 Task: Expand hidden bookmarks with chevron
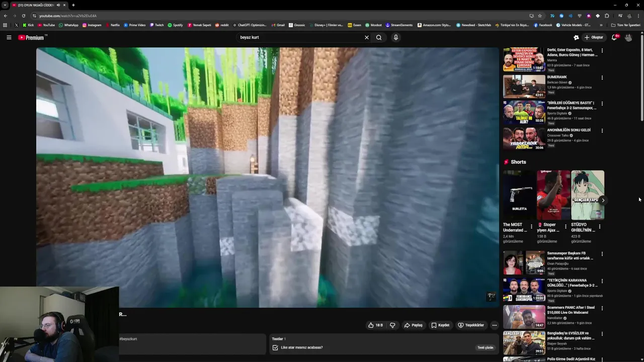[601, 25]
